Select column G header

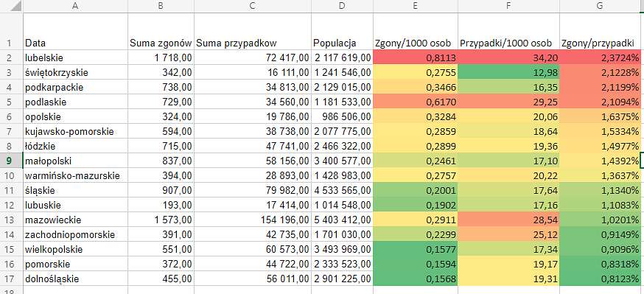600,6
